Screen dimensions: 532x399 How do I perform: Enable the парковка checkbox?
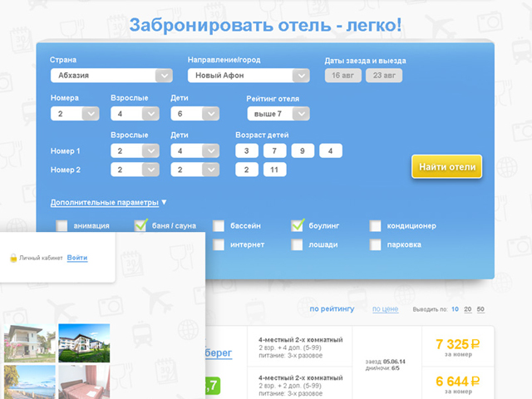[375, 244]
